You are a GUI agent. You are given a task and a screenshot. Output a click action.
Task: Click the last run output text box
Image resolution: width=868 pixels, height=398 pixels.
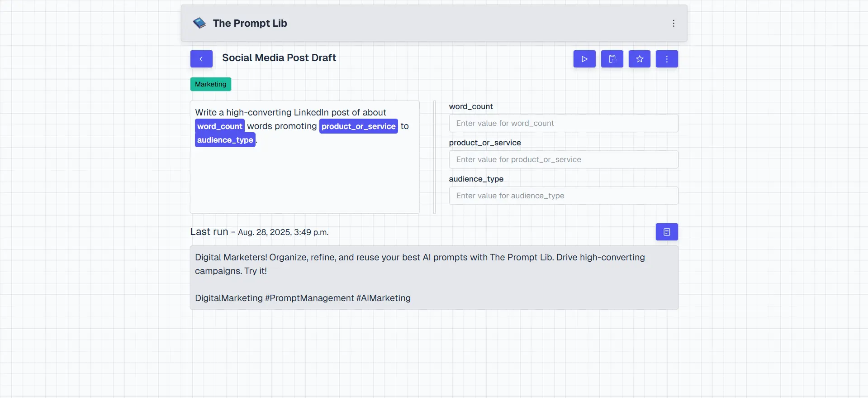434,278
